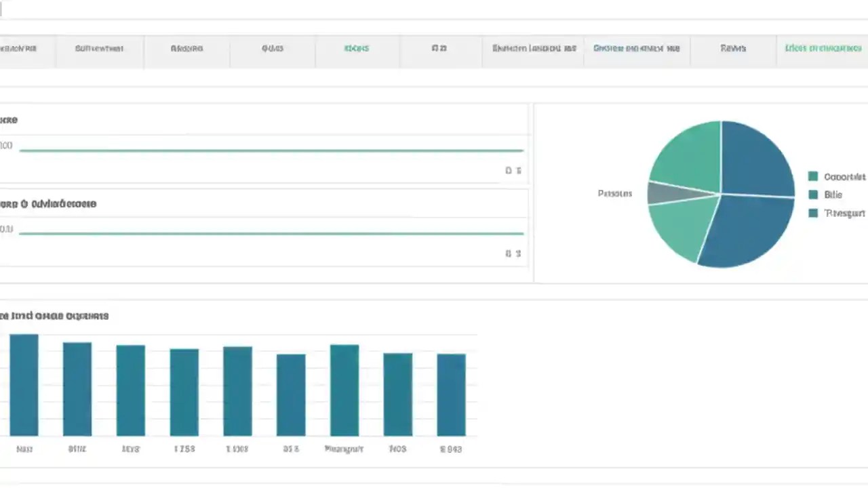Toggle the bottom legend entry off
The image size is (868, 488).
[841, 213]
